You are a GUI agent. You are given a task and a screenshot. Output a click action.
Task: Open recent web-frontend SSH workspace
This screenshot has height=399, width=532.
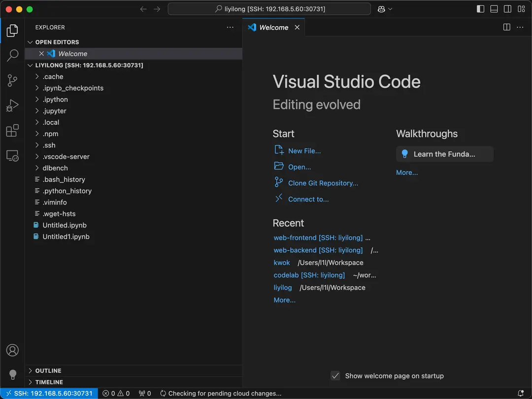(318, 237)
